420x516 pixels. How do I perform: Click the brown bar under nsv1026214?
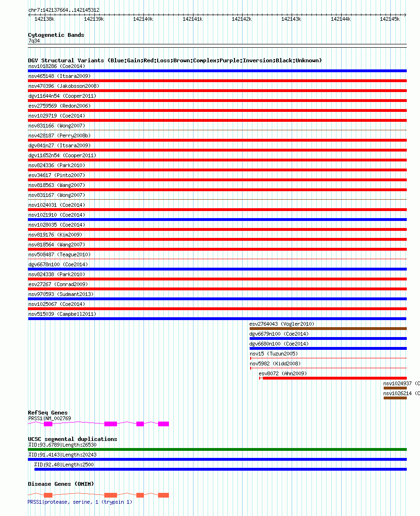(x=395, y=398)
